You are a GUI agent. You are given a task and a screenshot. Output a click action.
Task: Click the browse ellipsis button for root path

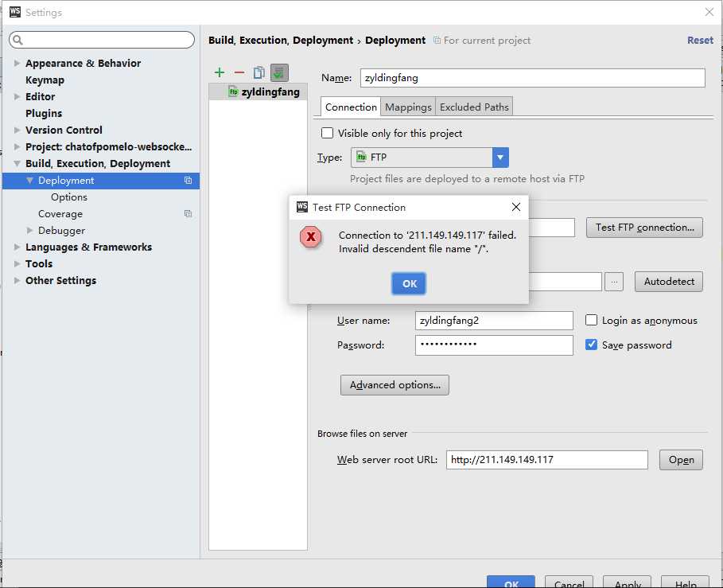[x=614, y=282]
